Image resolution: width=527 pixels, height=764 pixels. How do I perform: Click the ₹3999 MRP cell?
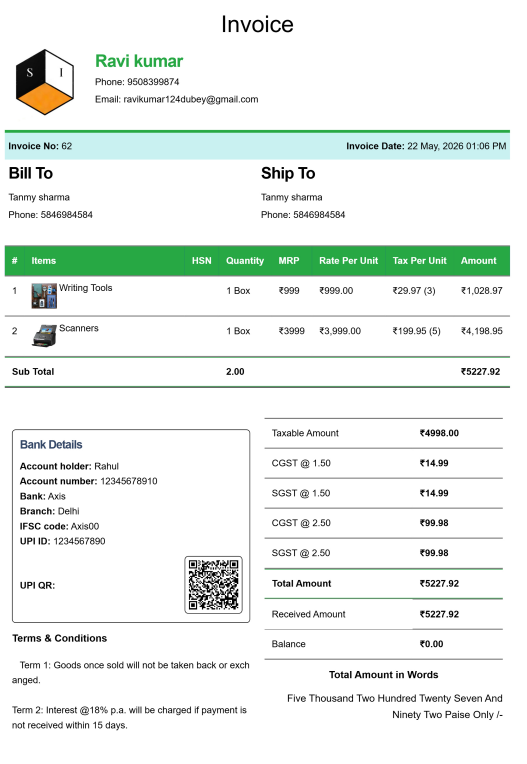click(291, 331)
